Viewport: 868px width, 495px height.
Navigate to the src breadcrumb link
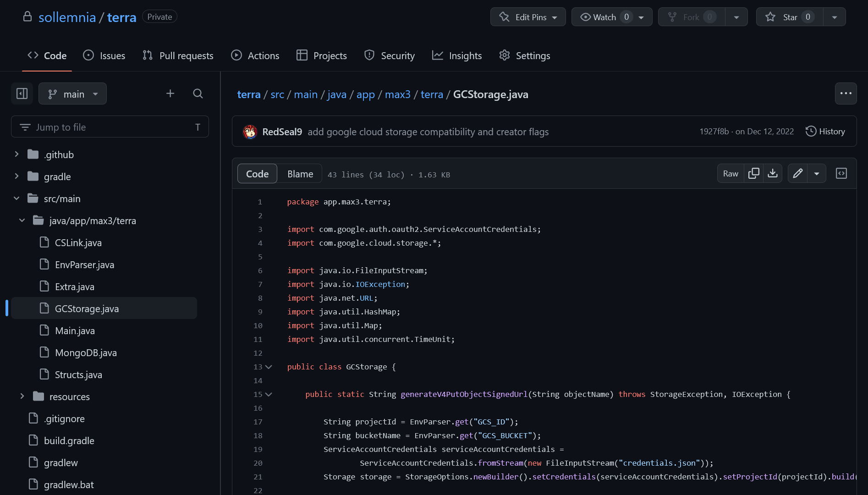[x=277, y=94]
